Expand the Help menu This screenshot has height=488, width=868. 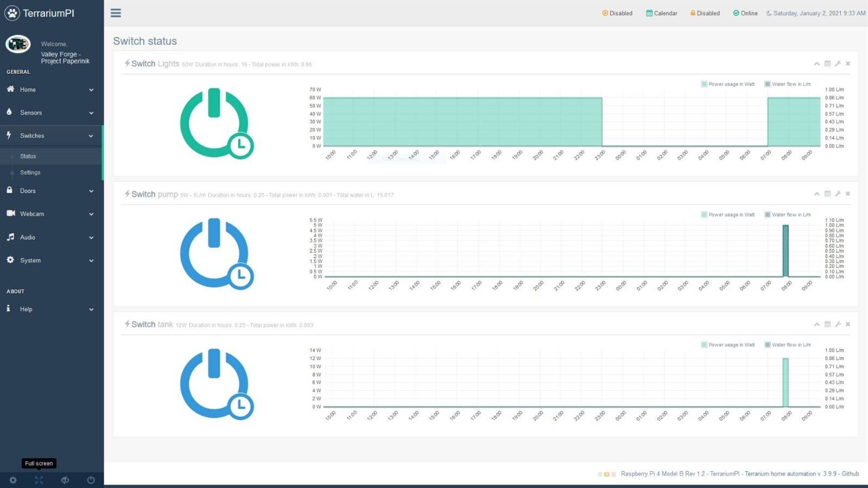52,309
